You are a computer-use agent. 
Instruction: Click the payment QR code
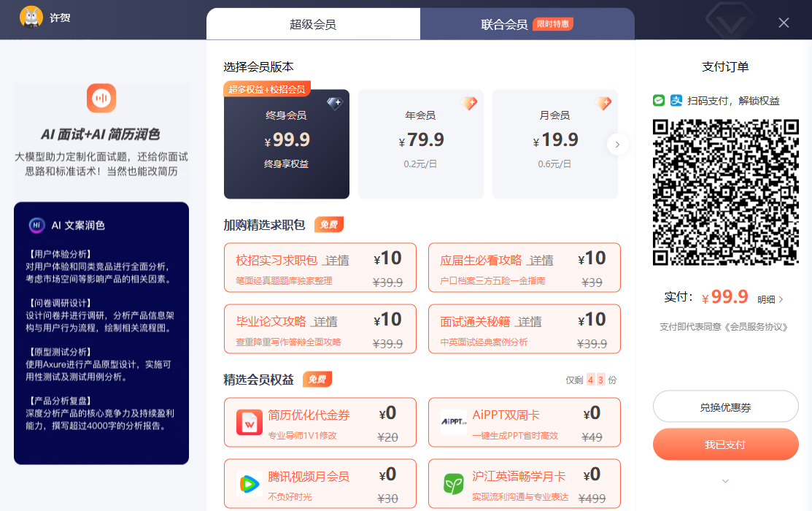coord(725,192)
